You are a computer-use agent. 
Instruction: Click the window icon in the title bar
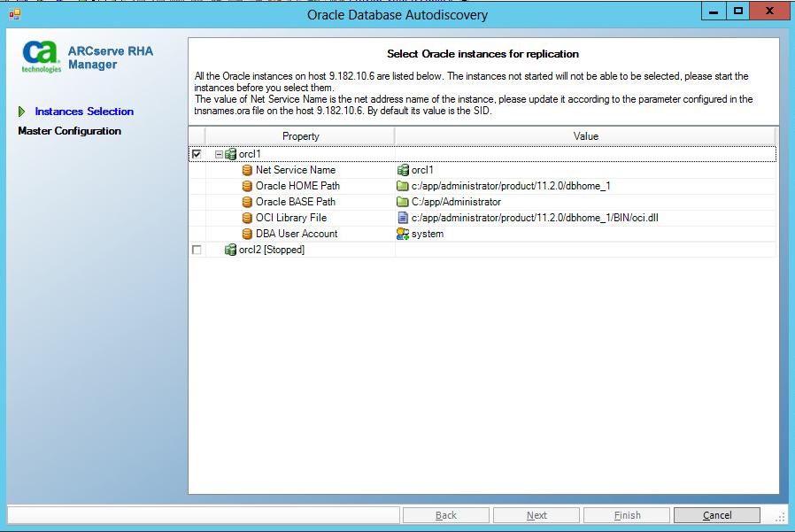click(15, 14)
